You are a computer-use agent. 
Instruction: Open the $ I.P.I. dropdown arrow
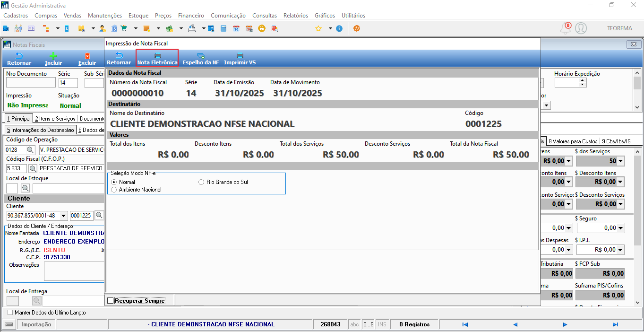click(620, 249)
